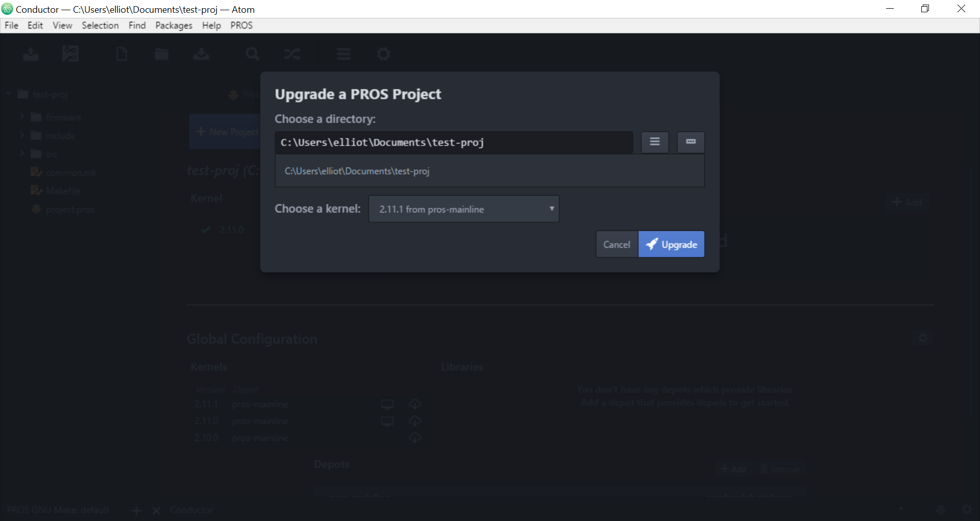Click plus icon in the status bar

[x=136, y=510]
